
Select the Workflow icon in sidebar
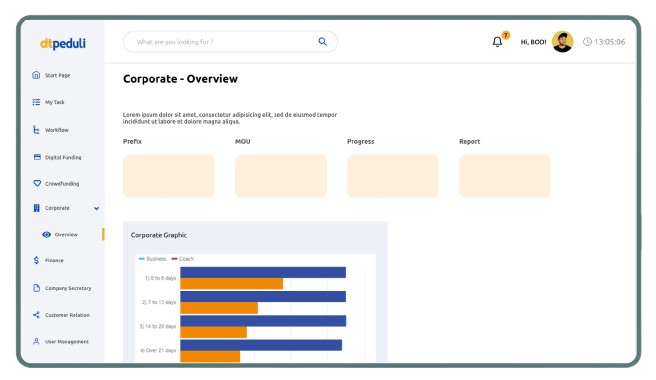coord(36,130)
